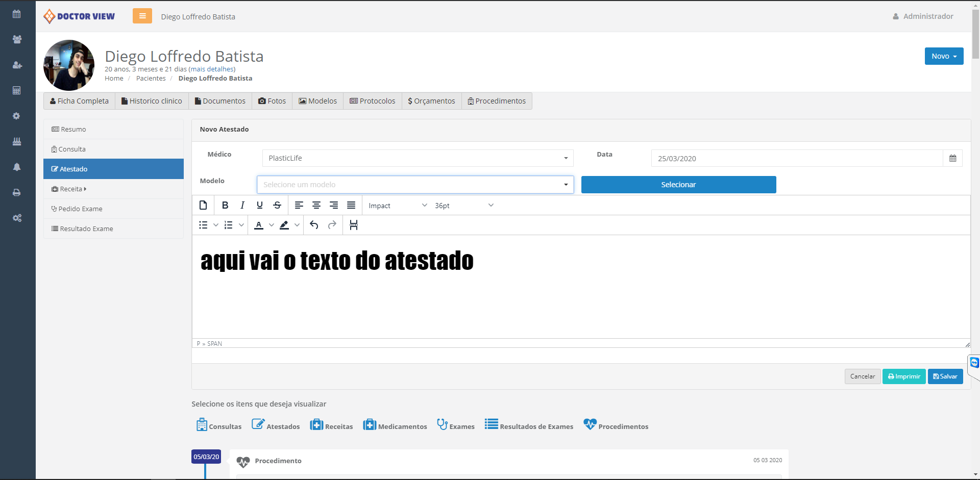Image resolution: width=980 pixels, height=480 pixels.
Task: Click the strikethrough icon
Action: click(277, 205)
